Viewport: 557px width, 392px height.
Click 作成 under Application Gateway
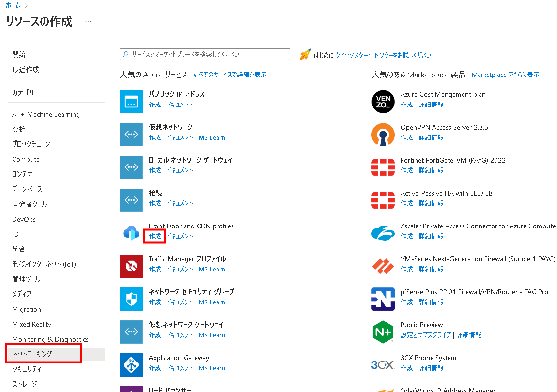click(x=155, y=368)
